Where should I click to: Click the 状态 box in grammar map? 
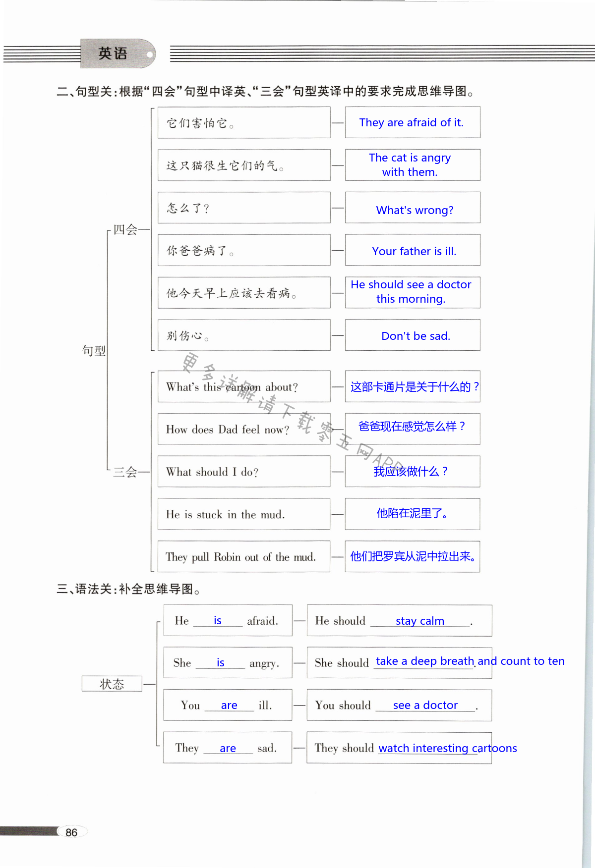(112, 684)
